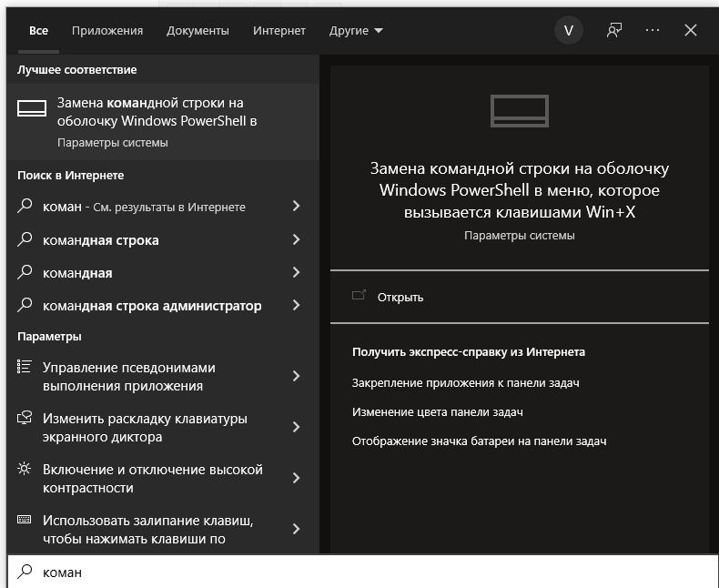Click magnifier icon beside 'коман' suggestion
Screen dimensions: 719x588
click(25, 206)
